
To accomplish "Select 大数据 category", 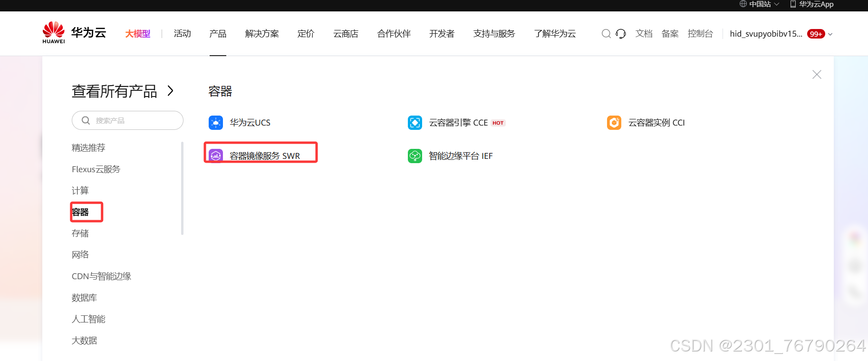I will (x=84, y=341).
